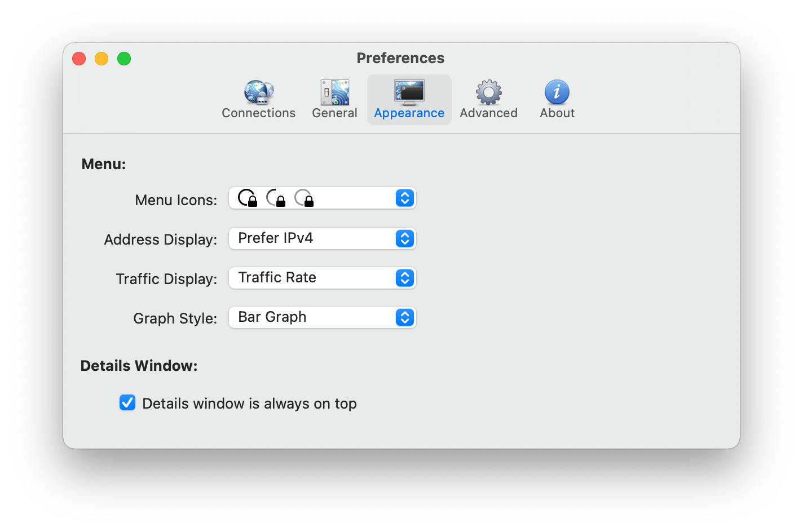The height and width of the screenshot is (532, 803).
Task: Open the Menu Icons dropdown
Action: tap(323, 198)
